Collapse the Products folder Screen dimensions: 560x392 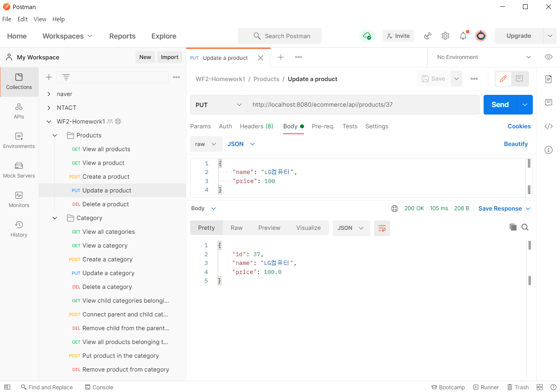(x=55, y=135)
